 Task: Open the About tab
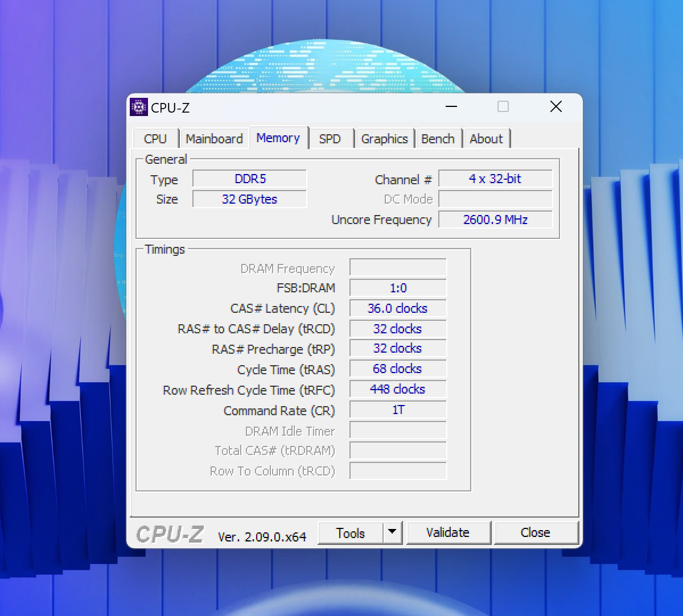(x=487, y=139)
